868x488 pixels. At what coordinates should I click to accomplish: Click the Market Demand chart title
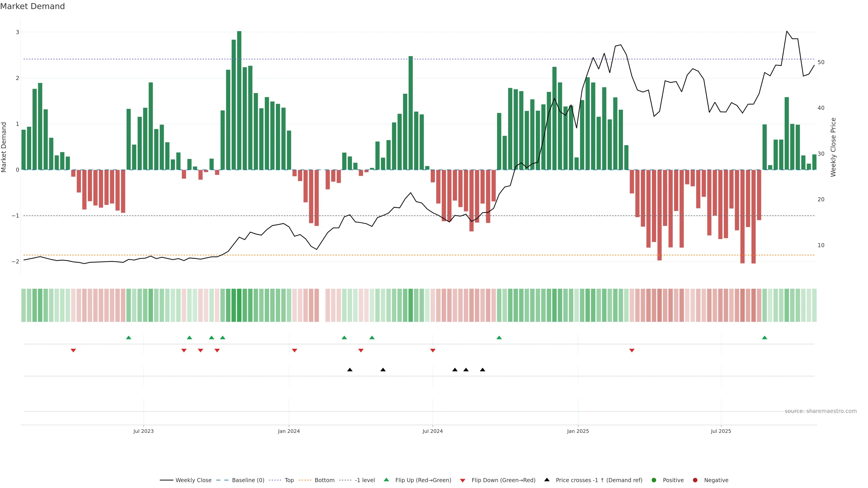point(32,6)
